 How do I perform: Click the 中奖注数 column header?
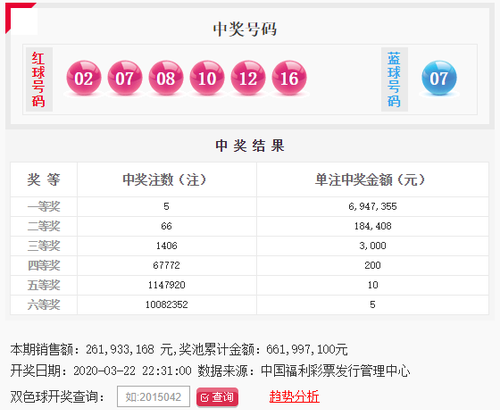[x=165, y=180]
